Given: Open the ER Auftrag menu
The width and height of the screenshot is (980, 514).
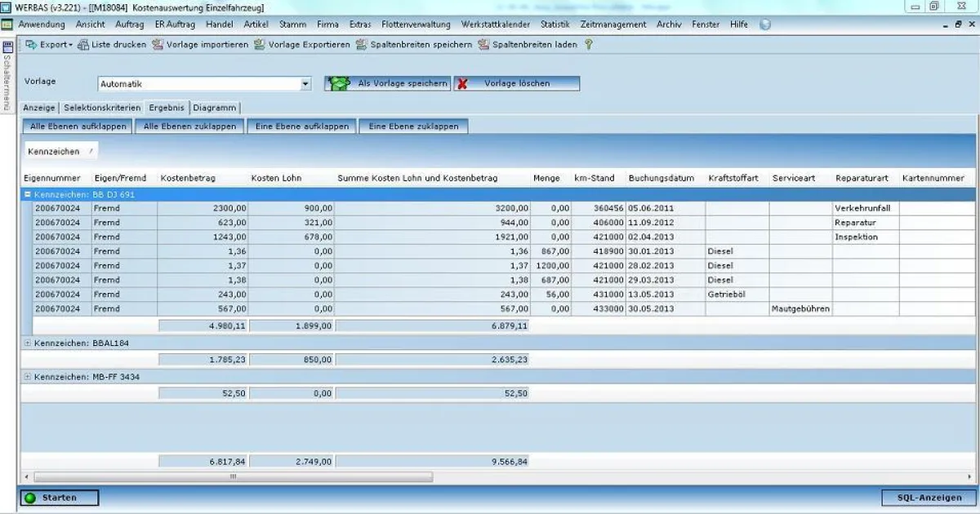Looking at the screenshot, I should coord(175,24).
